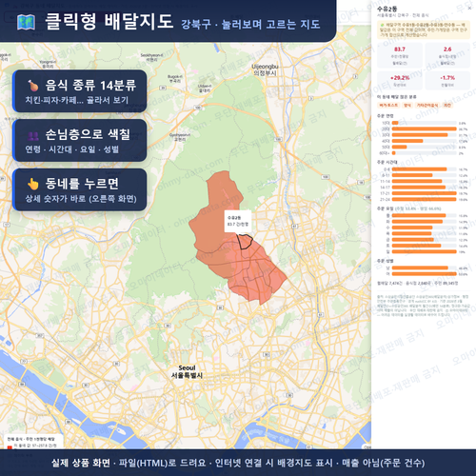The image size is (476, 476).
Task: Click the 50대 age bar row
Action: 424,147
